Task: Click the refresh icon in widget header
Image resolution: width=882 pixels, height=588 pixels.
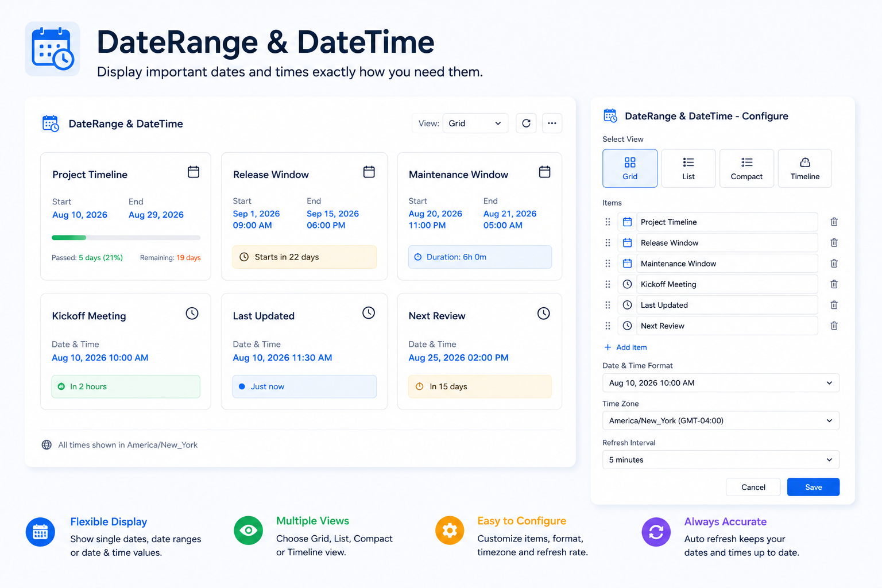Action: click(x=526, y=123)
